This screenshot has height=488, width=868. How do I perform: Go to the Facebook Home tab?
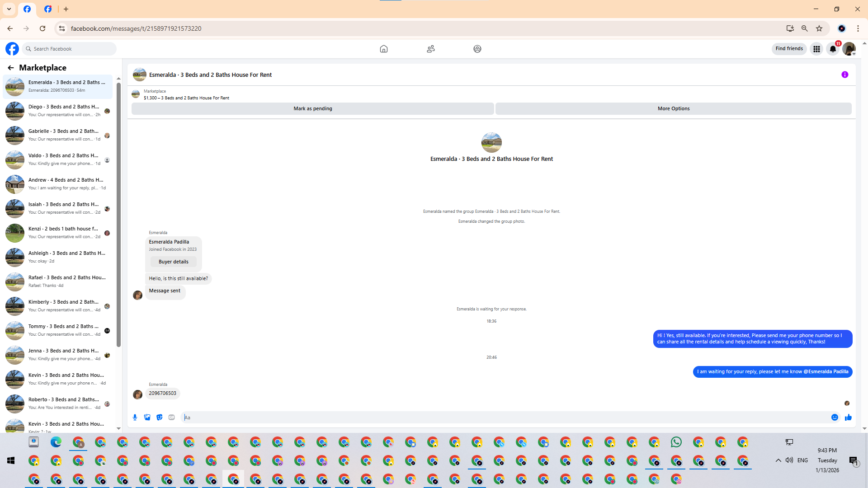[x=384, y=49]
